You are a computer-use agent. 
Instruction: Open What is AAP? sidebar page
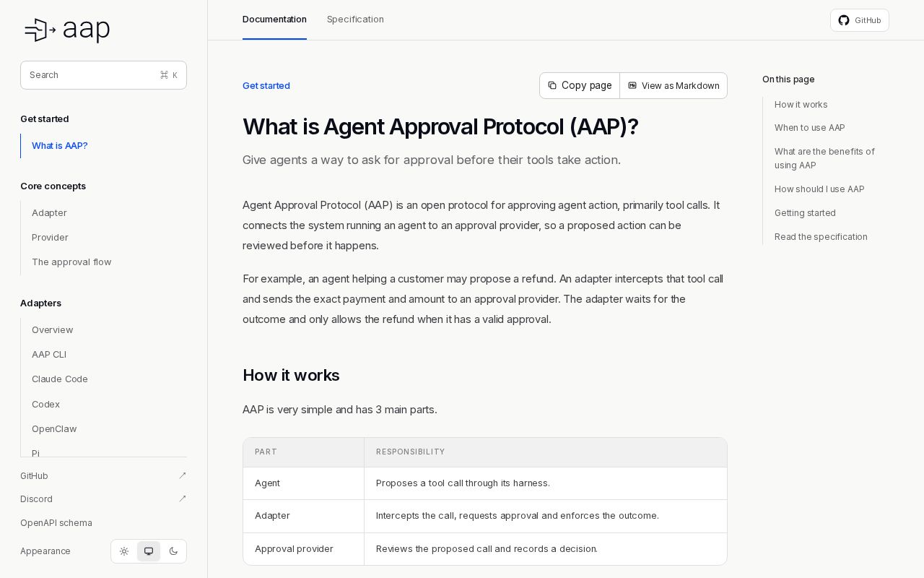click(x=60, y=146)
